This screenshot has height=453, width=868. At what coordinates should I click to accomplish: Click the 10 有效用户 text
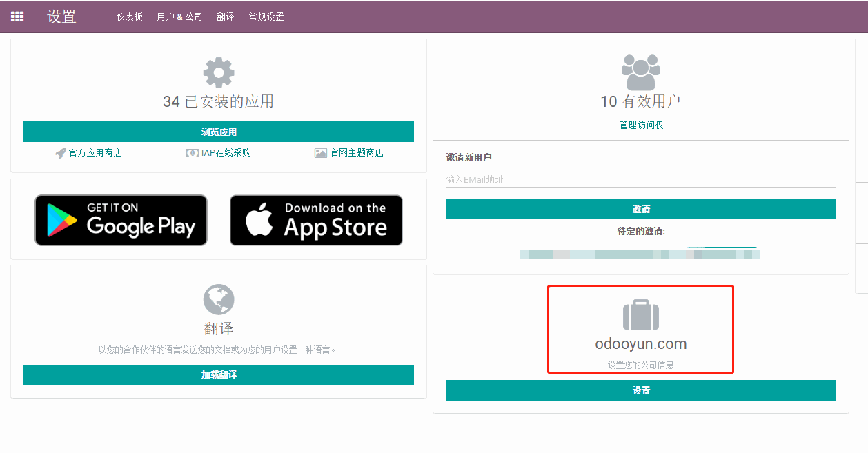pyautogui.click(x=641, y=102)
